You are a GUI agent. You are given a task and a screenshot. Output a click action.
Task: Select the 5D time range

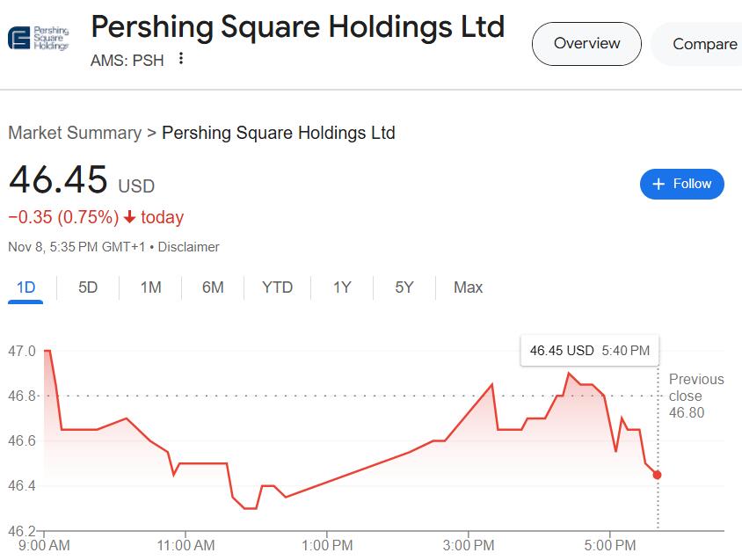87,287
